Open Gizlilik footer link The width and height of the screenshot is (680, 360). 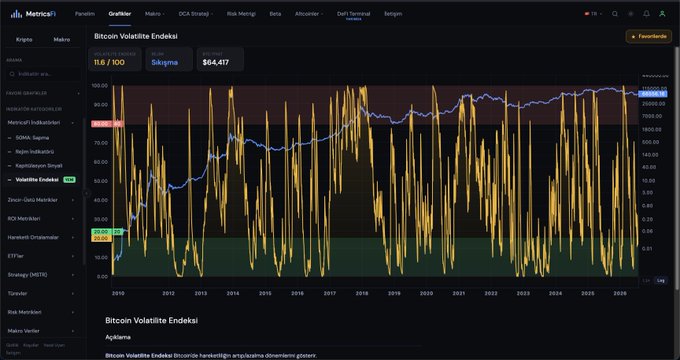click(x=12, y=345)
